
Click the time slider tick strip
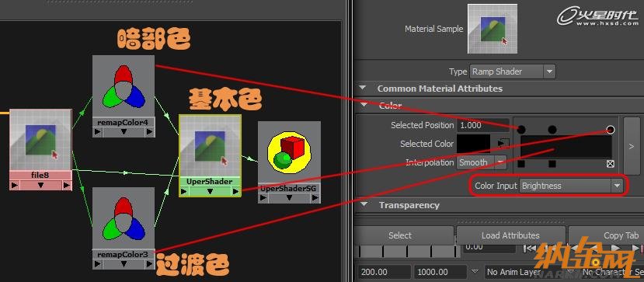(407, 251)
